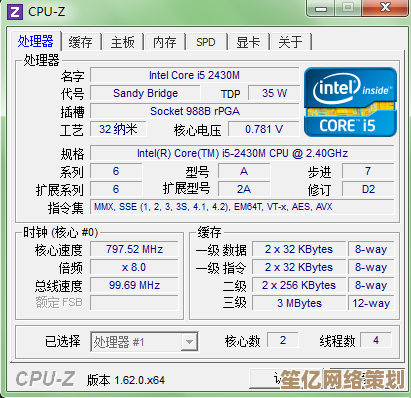Click the socket value Socket 988B rPGA
411x398 pixels.
[195, 111]
